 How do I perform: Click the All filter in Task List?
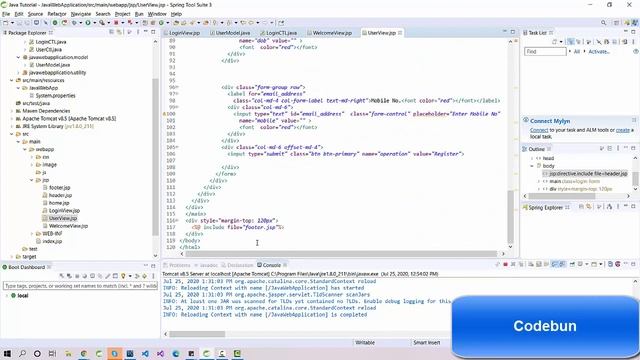point(577,51)
